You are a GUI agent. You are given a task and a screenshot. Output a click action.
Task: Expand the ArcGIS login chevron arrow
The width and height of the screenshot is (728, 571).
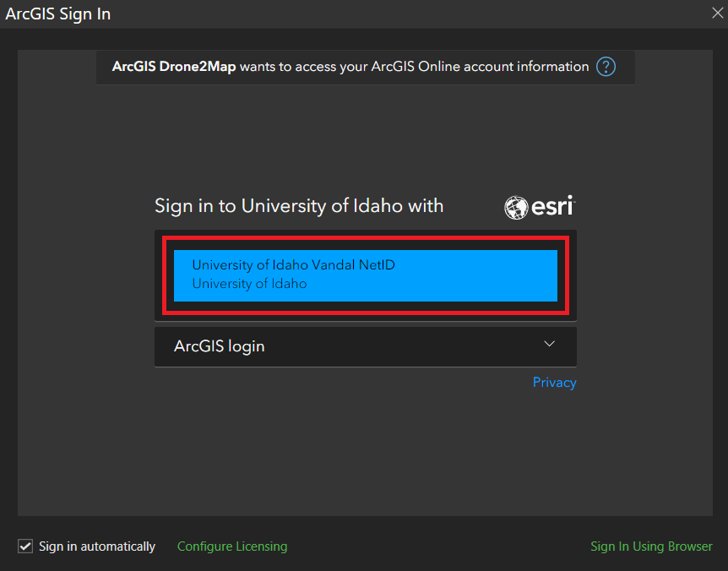click(550, 345)
